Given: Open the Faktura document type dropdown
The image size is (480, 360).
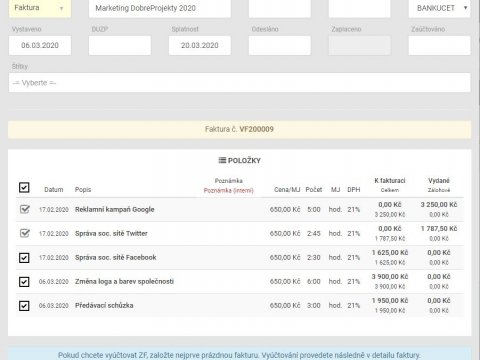Looking at the screenshot, I should (40, 8).
